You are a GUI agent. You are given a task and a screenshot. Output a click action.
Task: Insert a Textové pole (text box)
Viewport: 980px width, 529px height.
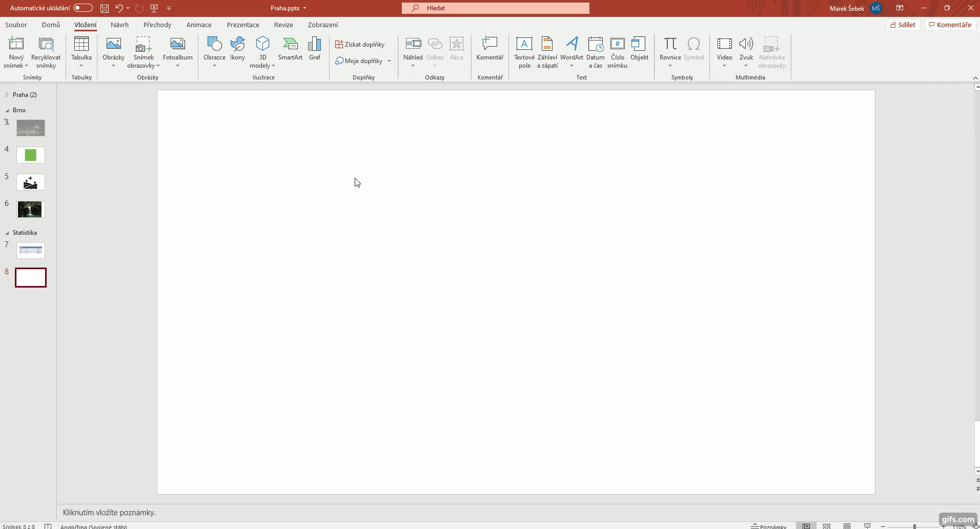[x=525, y=51]
